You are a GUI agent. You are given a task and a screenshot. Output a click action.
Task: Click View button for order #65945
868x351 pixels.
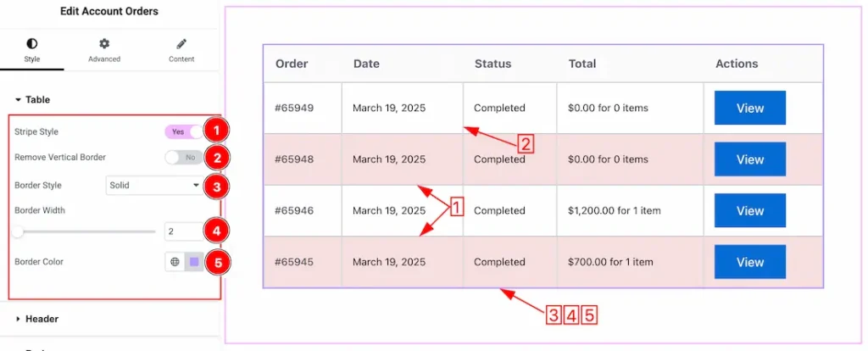(x=750, y=262)
